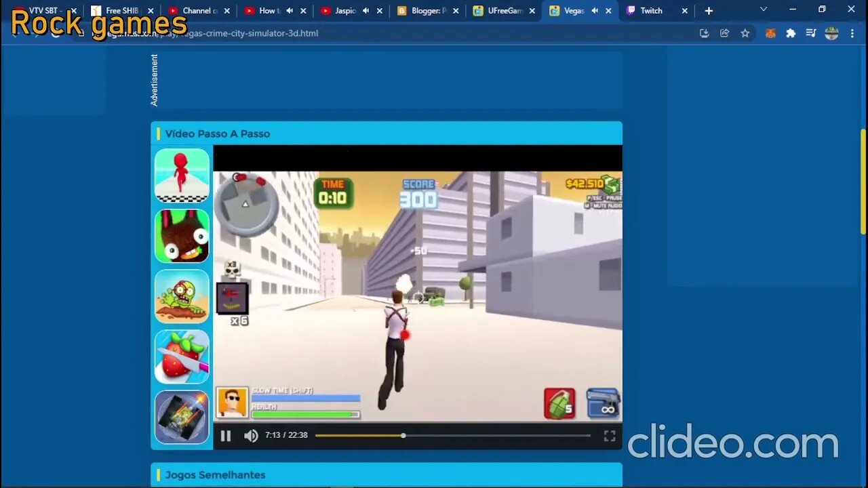Image resolution: width=868 pixels, height=488 pixels.
Task: Click the 'Vídeo Passo A Passo' heading
Action: point(218,134)
